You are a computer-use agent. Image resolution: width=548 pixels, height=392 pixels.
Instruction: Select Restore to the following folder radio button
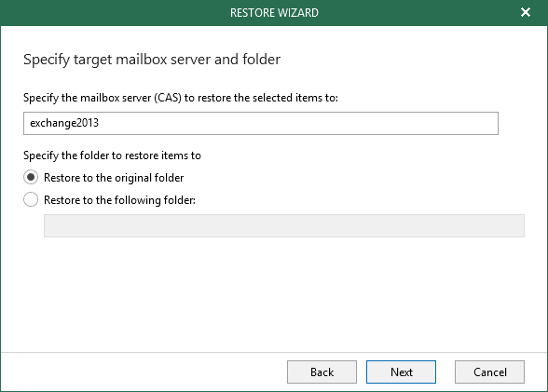click(x=31, y=199)
